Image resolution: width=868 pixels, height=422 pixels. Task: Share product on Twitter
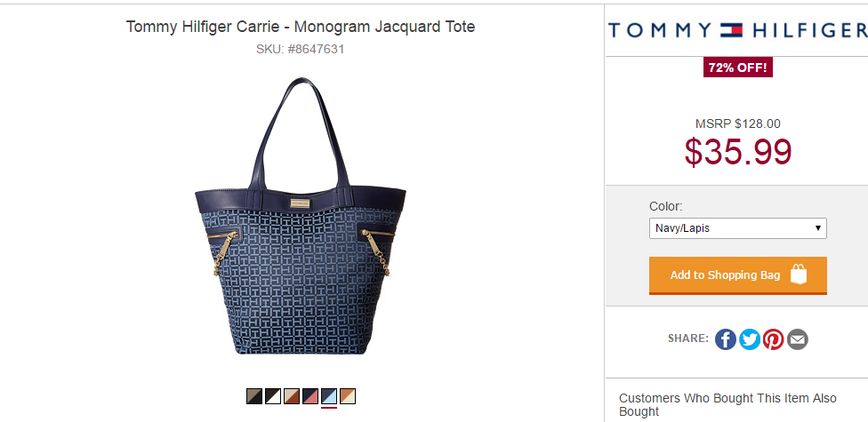(750, 339)
